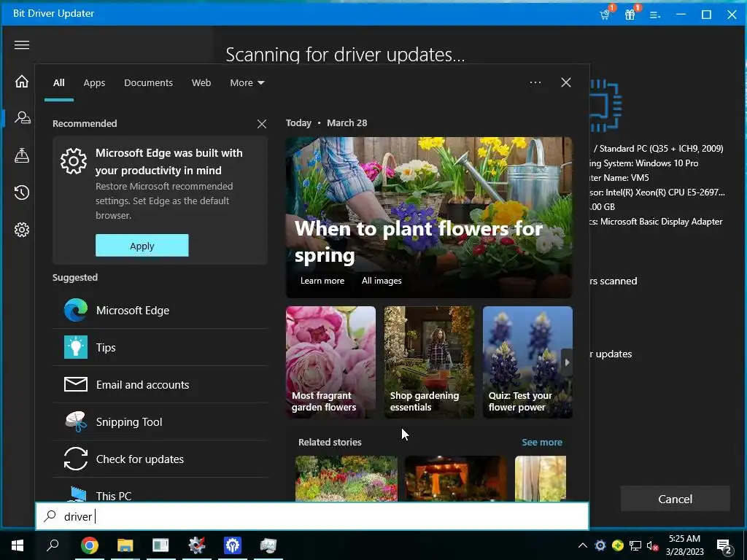Screen dimensions: 747x560
Task: Open Email and accounts settings
Action: [160, 385]
